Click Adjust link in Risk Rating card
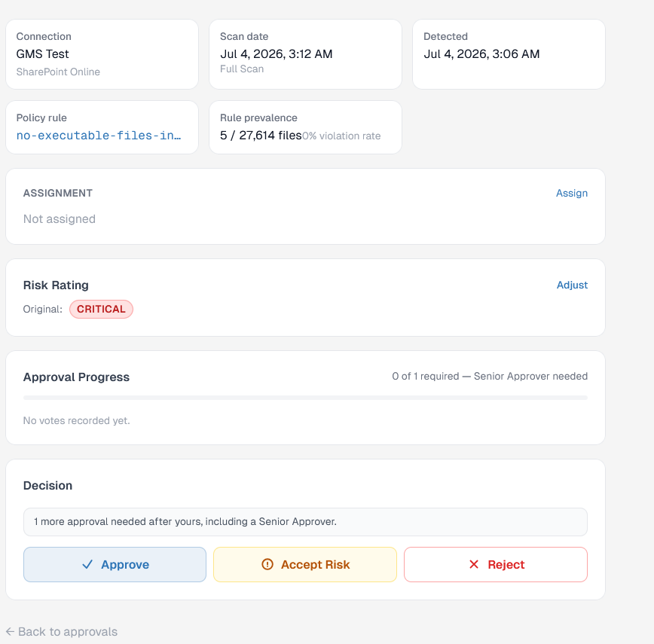654x644 pixels. pyautogui.click(x=572, y=285)
